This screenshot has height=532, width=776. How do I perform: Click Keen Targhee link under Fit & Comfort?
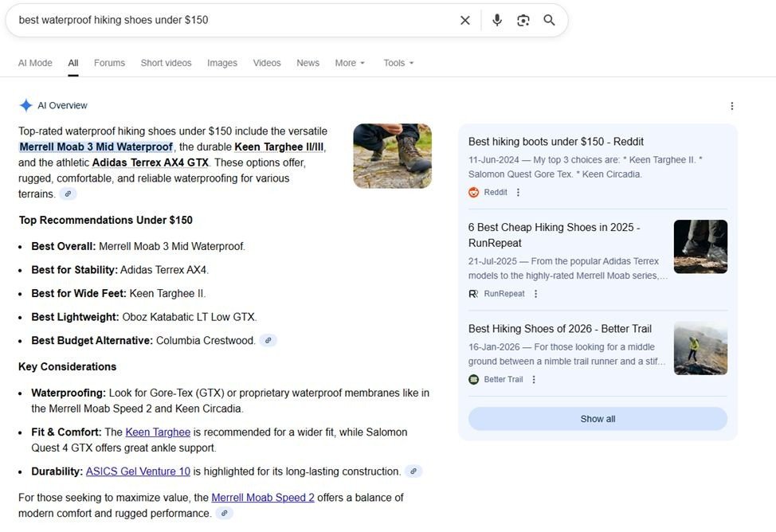pyautogui.click(x=158, y=432)
